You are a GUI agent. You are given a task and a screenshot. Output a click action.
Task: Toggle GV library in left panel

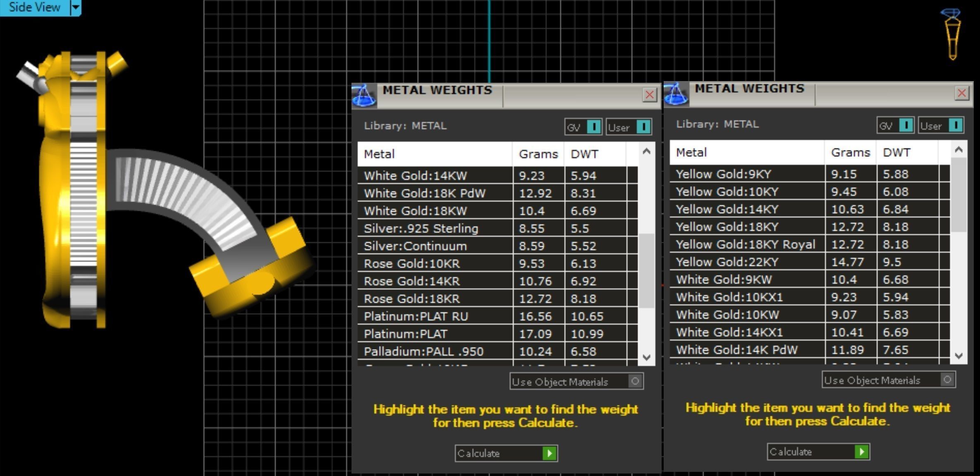point(594,127)
